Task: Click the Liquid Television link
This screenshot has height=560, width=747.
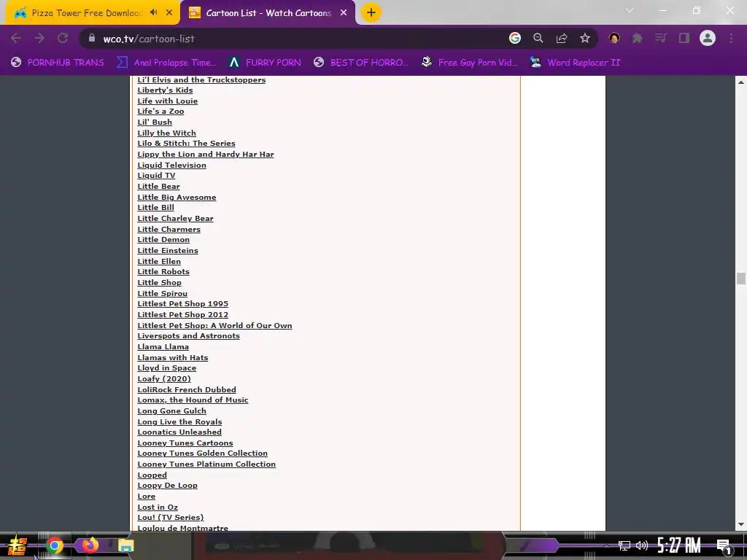Action: click(172, 166)
